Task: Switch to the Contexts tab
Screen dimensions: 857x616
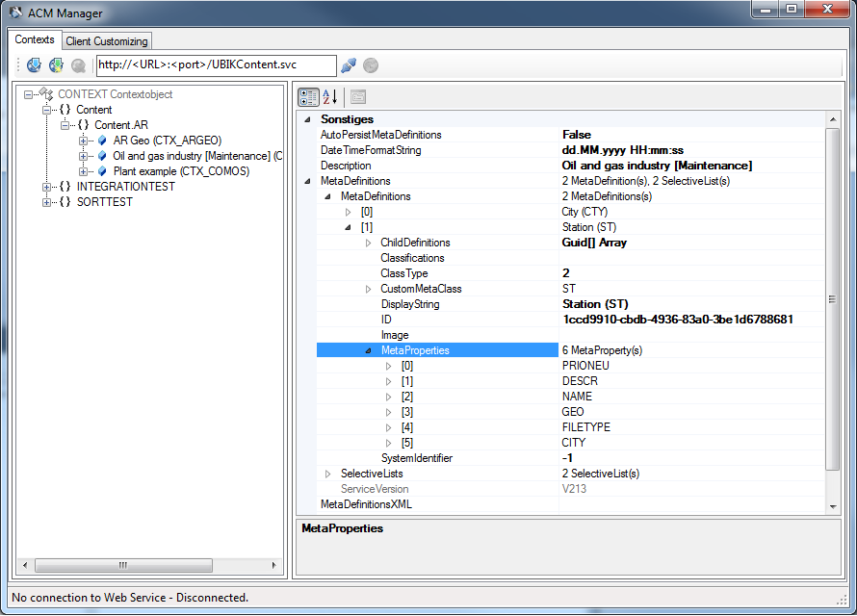Action: point(35,40)
